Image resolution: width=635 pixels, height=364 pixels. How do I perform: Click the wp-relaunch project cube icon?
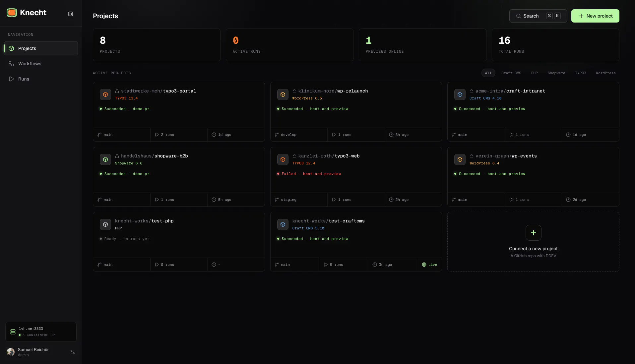(283, 94)
